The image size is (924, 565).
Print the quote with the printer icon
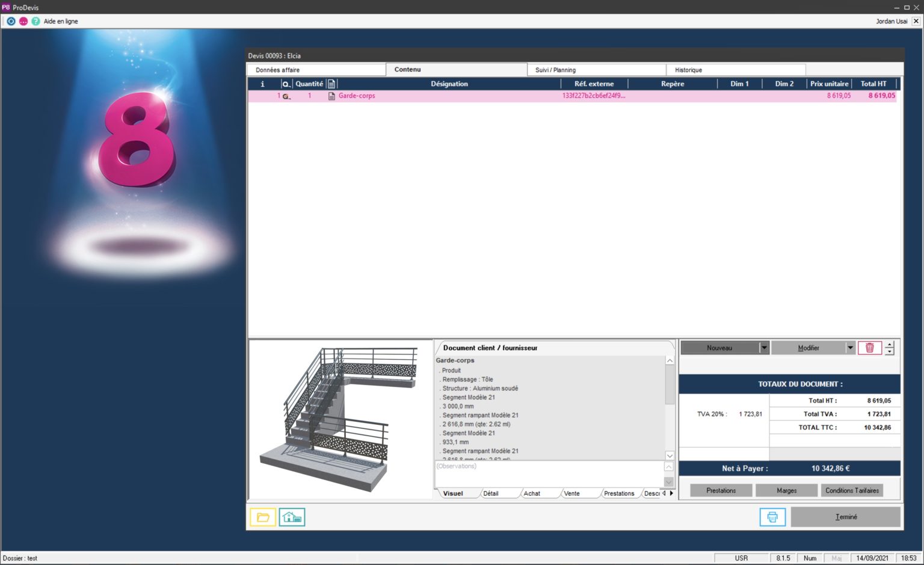[x=772, y=517]
